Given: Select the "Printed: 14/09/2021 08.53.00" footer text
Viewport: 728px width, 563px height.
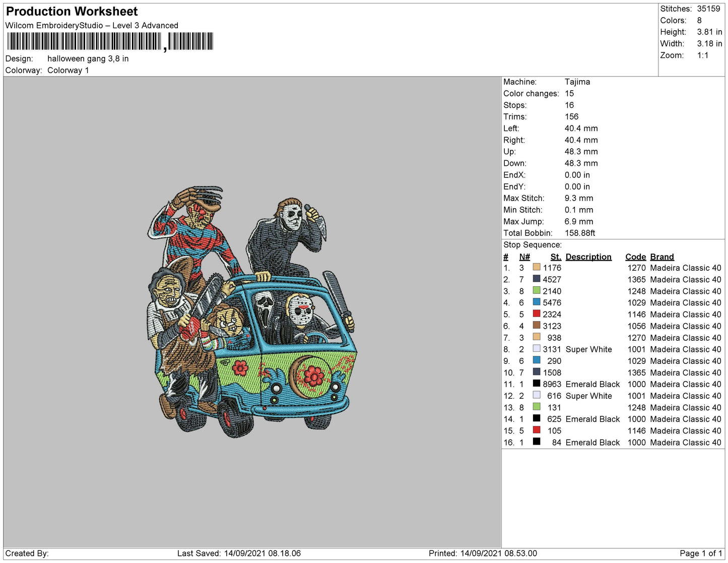Looking at the screenshot, I should click(x=483, y=553).
